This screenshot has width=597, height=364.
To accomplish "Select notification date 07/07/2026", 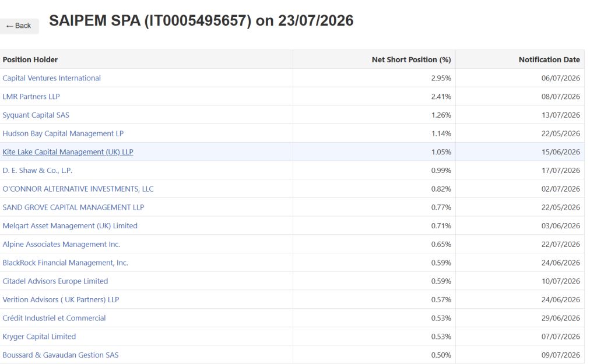I will (560, 337).
